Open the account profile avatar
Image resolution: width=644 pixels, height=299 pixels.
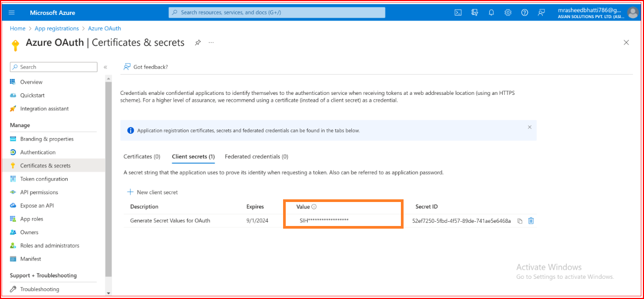[633, 12]
